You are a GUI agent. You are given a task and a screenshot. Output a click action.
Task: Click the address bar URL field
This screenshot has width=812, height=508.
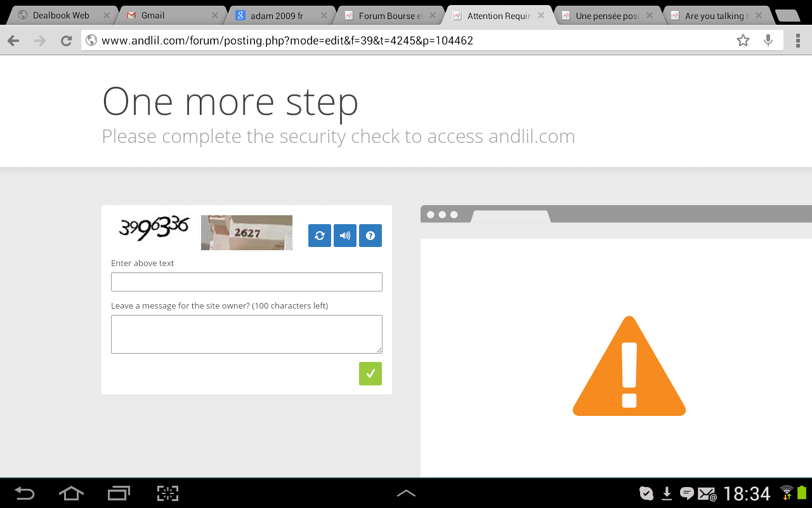point(406,41)
